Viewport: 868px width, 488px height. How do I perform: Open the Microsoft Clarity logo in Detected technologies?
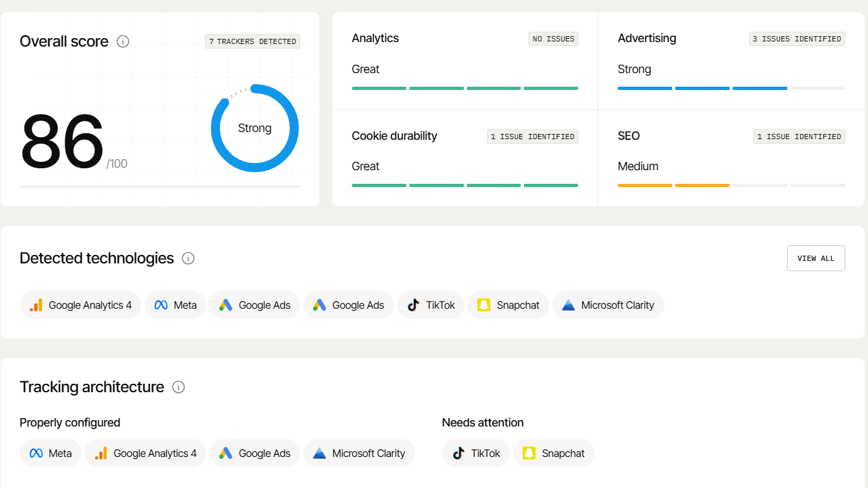point(569,305)
